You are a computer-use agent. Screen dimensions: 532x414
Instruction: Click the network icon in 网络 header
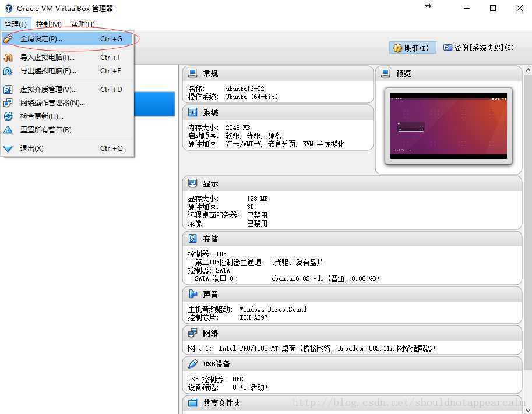[x=192, y=333]
